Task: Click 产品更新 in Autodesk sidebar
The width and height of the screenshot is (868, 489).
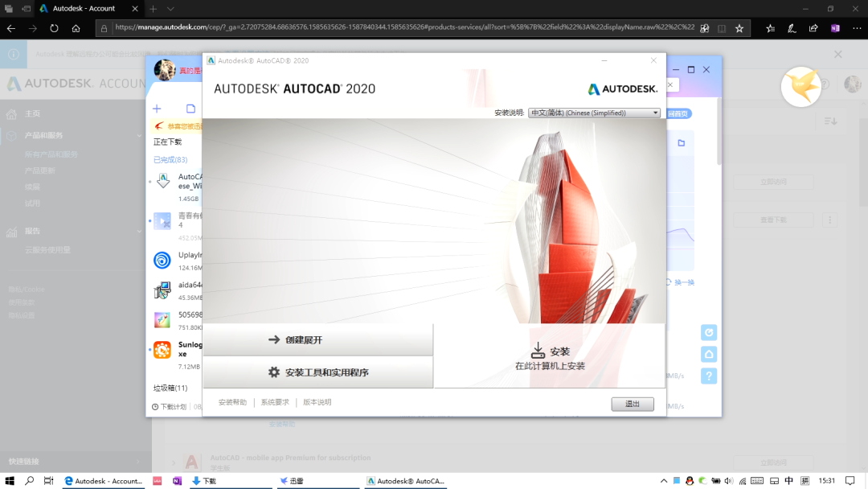Action: click(x=40, y=171)
